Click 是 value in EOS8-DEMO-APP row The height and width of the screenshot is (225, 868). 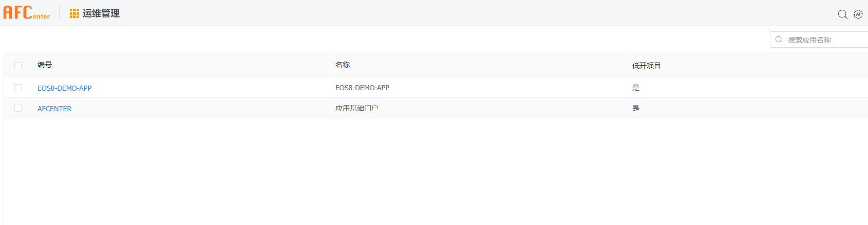pyautogui.click(x=636, y=88)
